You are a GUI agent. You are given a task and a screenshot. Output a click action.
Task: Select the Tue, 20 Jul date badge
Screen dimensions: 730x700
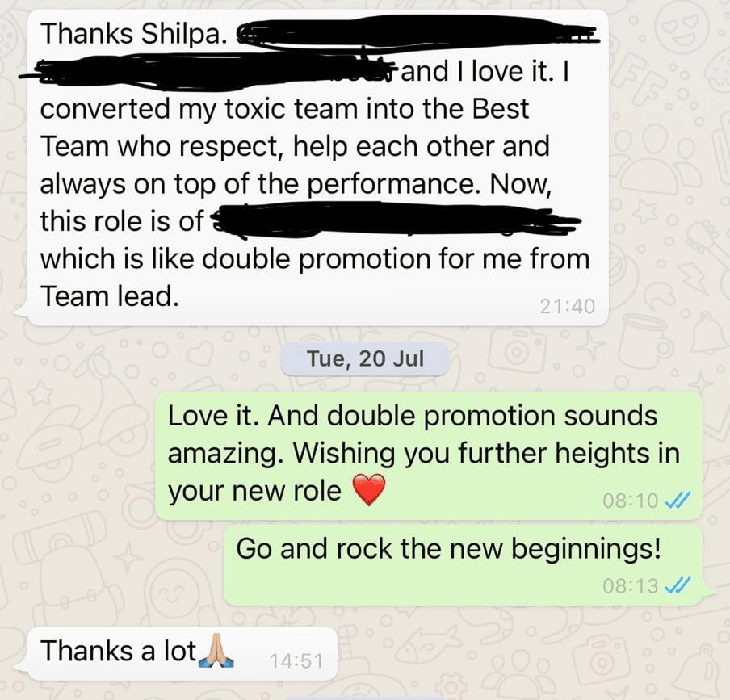tap(365, 358)
